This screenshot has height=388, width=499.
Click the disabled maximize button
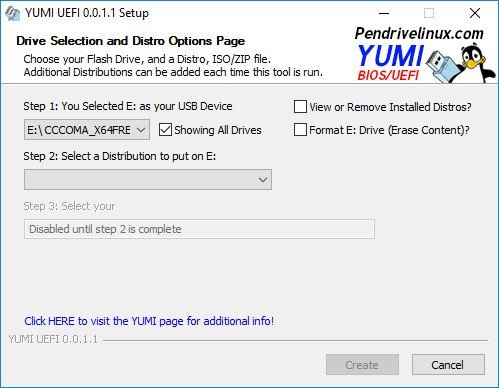(429, 13)
